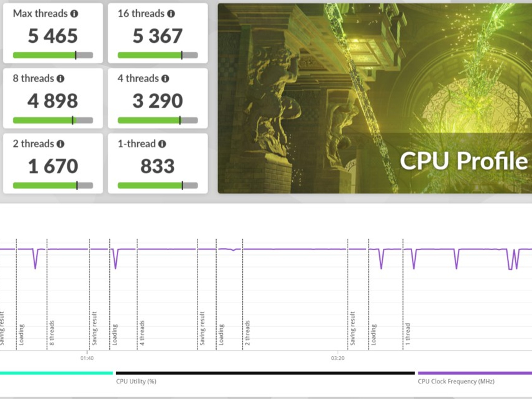Click the 4 threads score bar
The height and width of the screenshot is (399, 532).
pos(158,120)
